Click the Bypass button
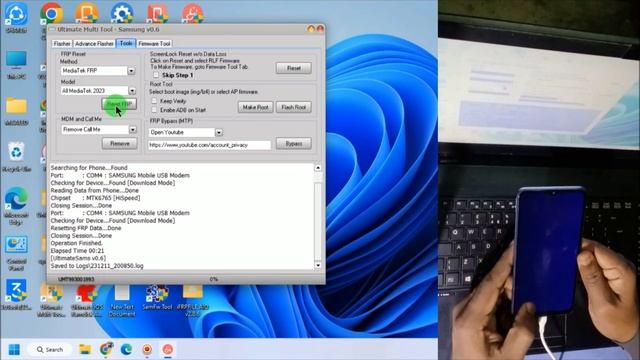This screenshot has height=360, width=640. point(294,144)
